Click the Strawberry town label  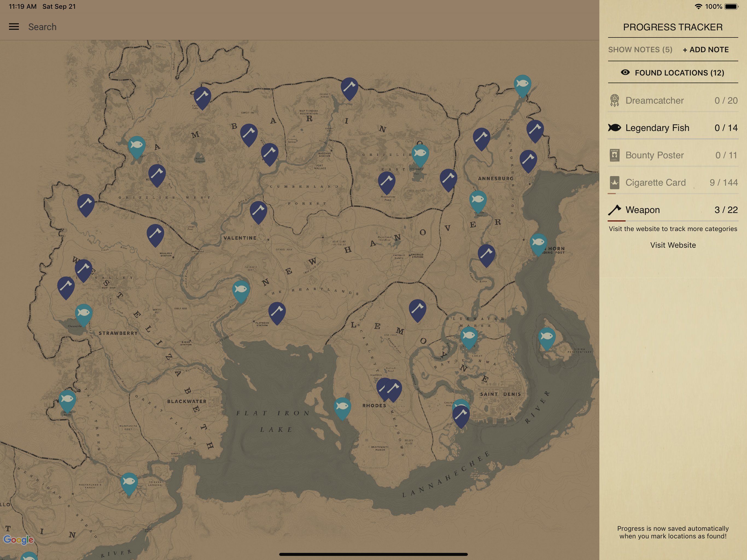118,333
